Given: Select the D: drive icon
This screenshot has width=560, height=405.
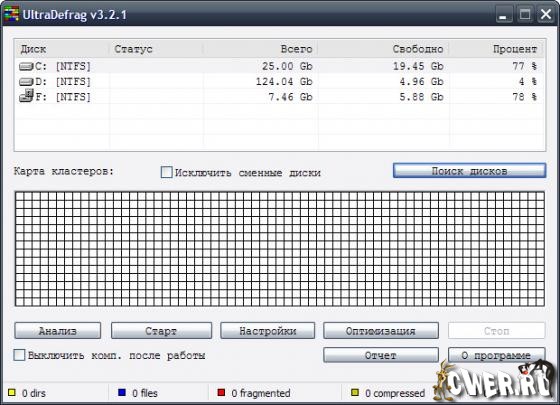Looking at the screenshot, I should tap(26, 82).
